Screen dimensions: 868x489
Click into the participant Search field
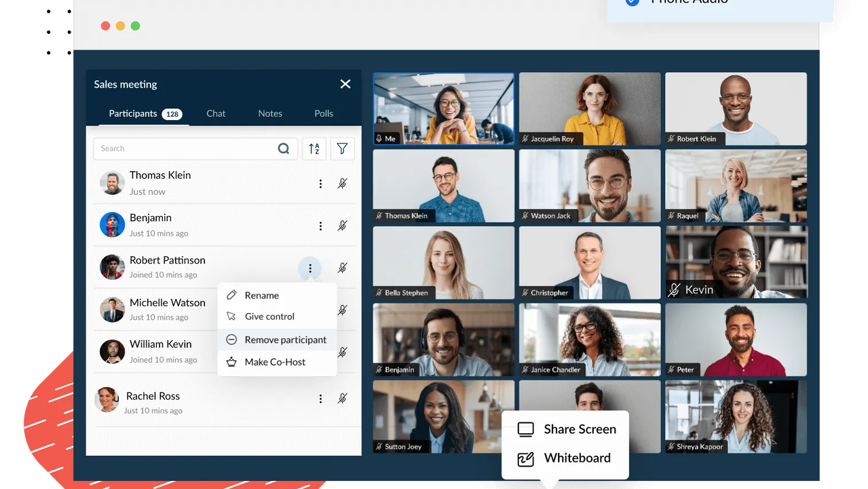195,149
